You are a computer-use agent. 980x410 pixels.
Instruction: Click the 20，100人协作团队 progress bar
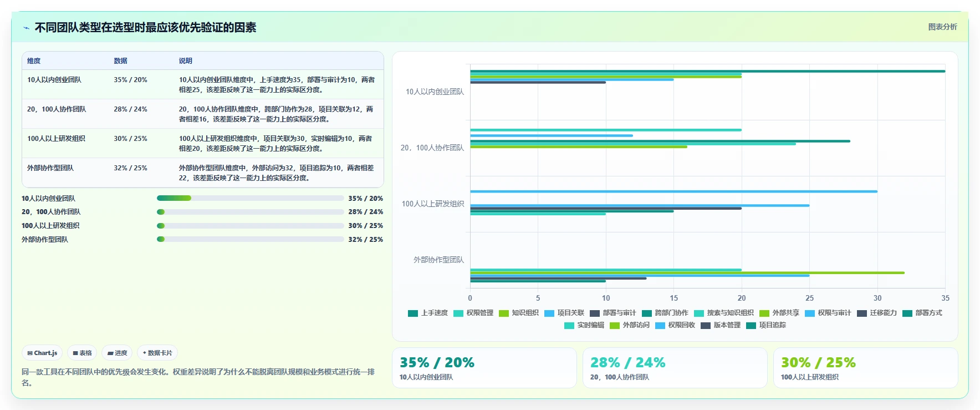pyautogui.click(x=251, y=212)
